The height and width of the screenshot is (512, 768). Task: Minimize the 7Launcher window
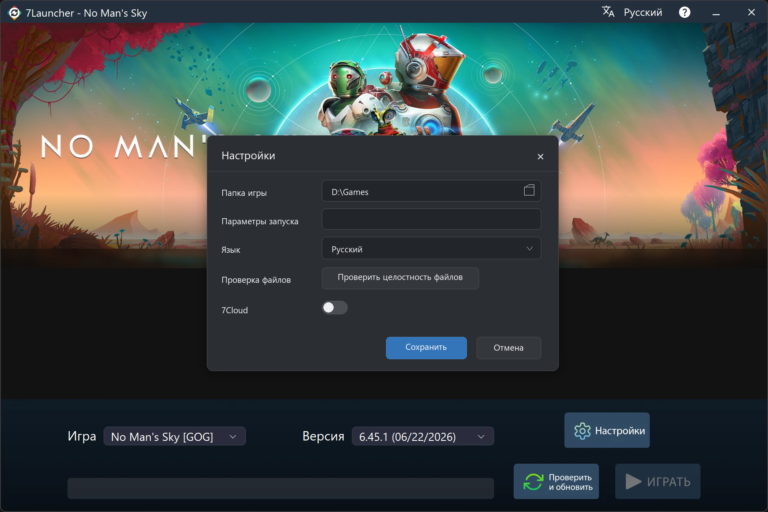[x=716, y=13]
